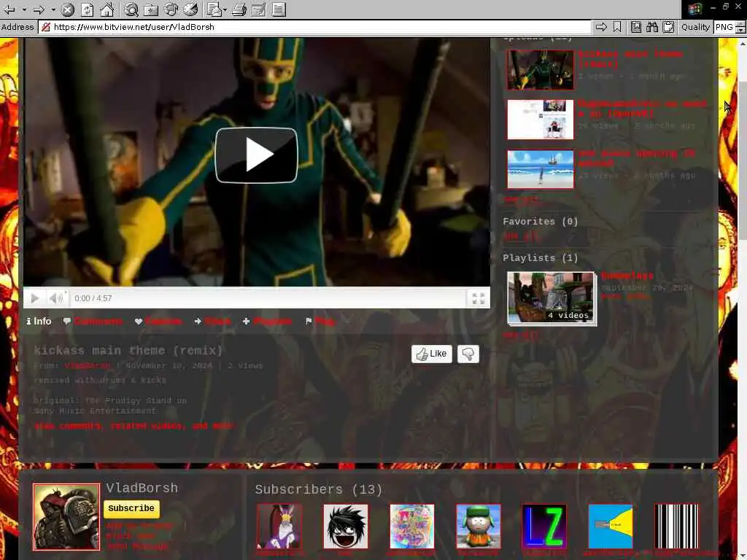Open the bookmarks book icon
The image size is (747, 560).
tap(636, 27)
